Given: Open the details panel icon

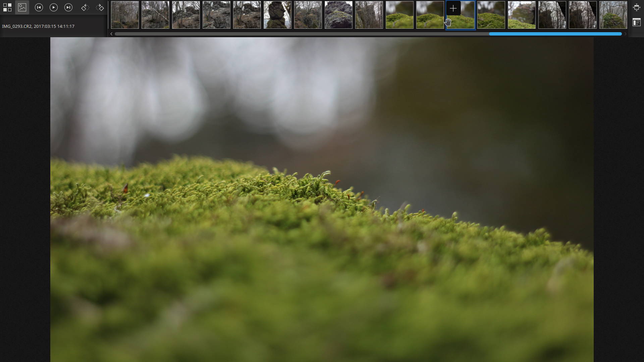Looking at the screenshot, I should pyautogui.click(x=636, y=22).
